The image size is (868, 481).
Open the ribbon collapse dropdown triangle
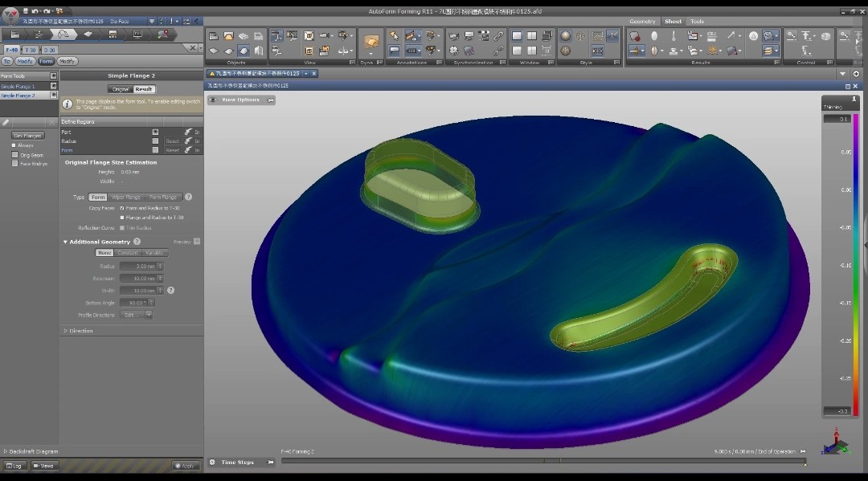pos(842,74)
